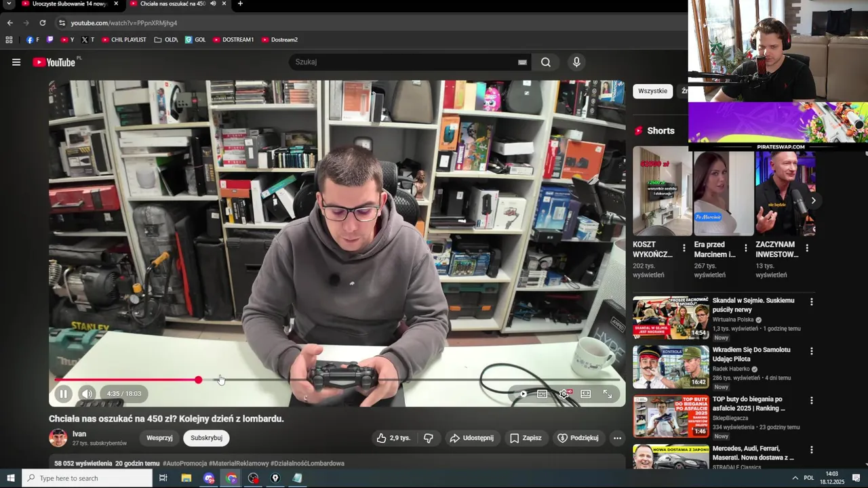
Task: Turn on subtitles in the player
Action: [x=542, y=394]
